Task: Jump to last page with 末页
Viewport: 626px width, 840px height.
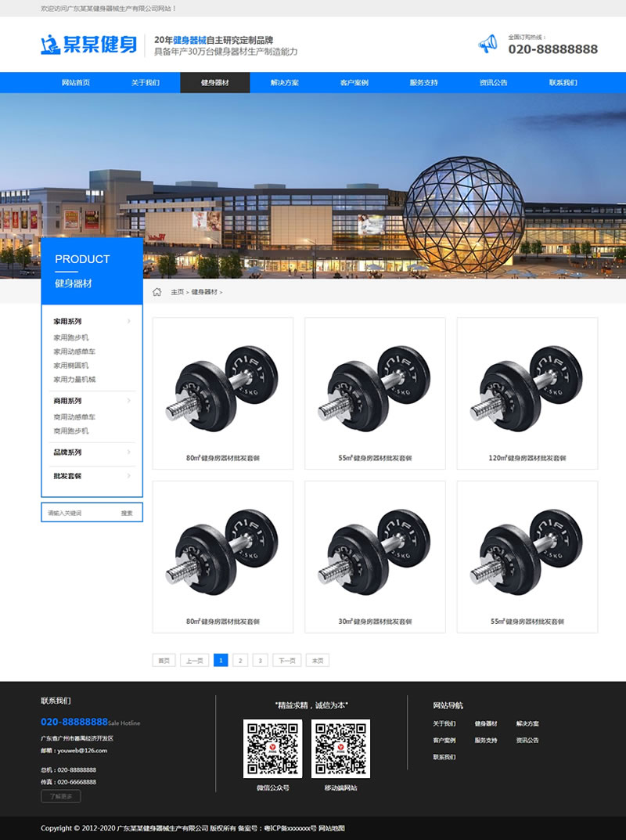Action: pyautogui.click(x=318, y=661)
